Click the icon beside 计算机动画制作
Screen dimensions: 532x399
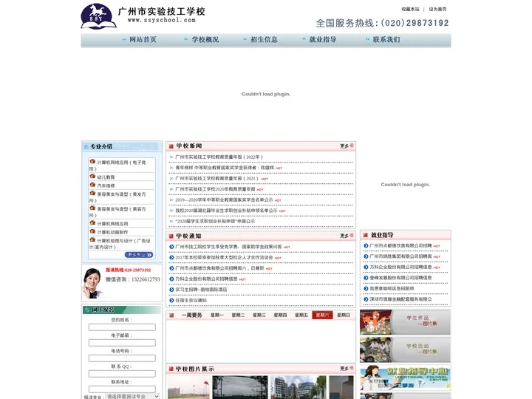(x=92, y=231)
